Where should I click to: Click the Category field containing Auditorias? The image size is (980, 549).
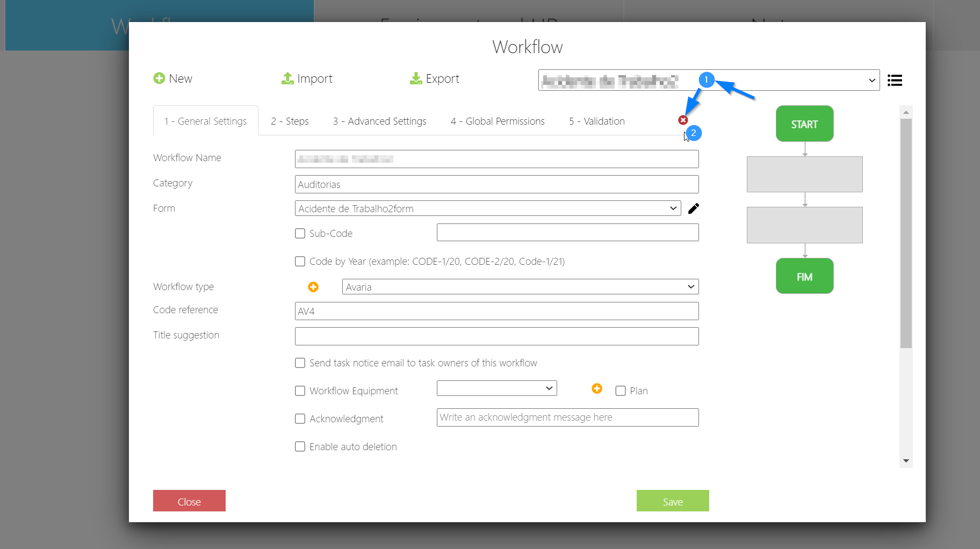496,184
